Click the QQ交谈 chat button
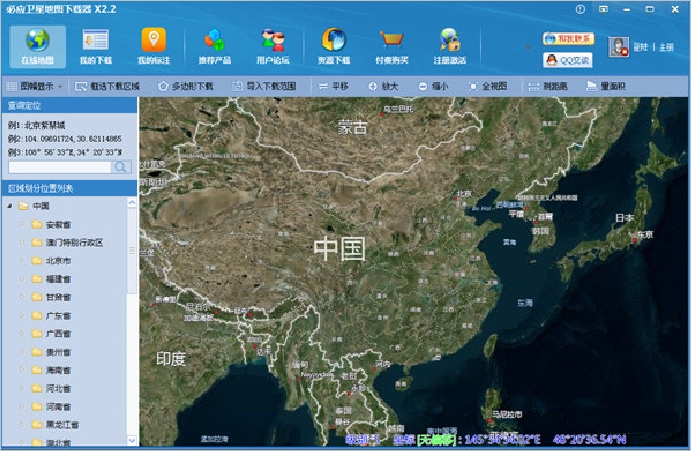The width and height of the screenshot is (691, 451). pos(568,60)
